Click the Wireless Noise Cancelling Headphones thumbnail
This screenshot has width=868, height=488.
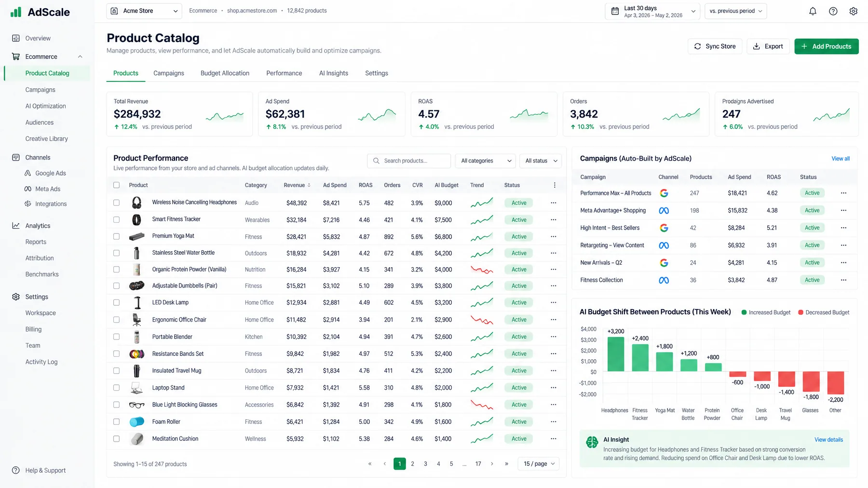pos(137,203)
